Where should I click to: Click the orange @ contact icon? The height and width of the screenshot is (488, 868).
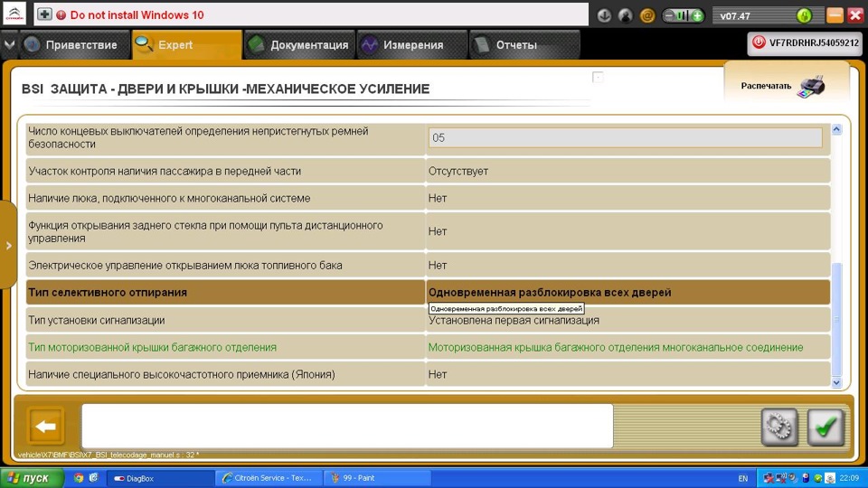pos(647,15)
